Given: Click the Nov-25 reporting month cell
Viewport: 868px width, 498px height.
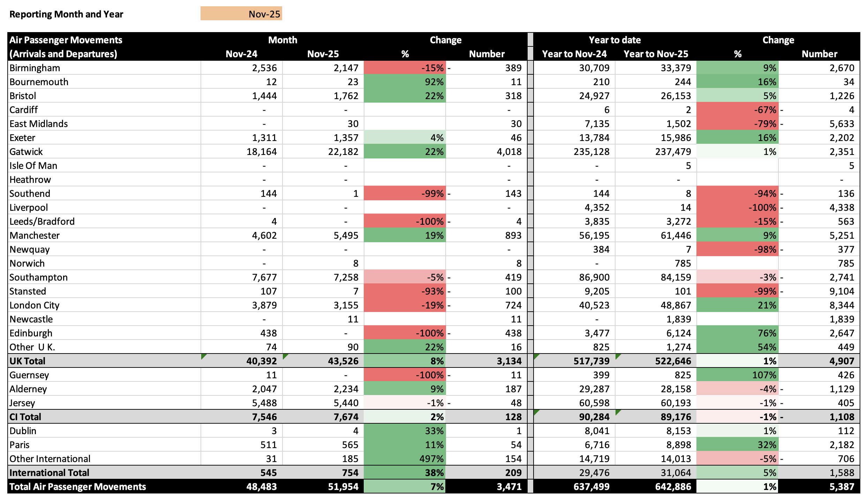Looking at the screenshot, I should coord(241,14).
